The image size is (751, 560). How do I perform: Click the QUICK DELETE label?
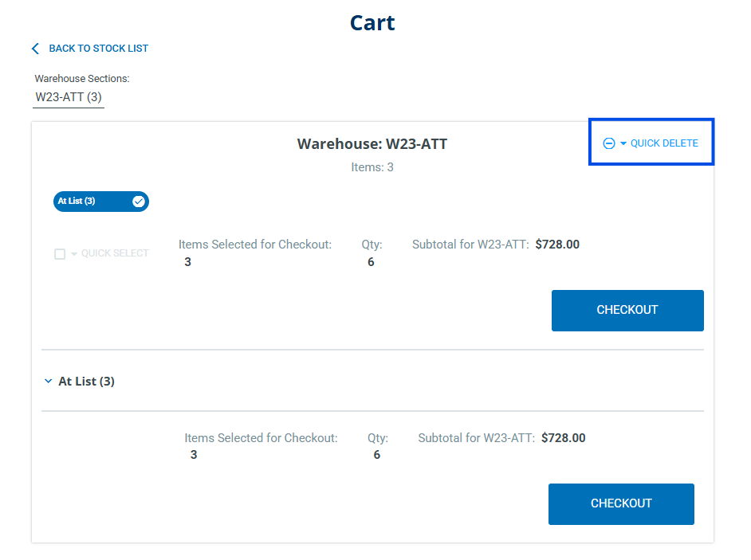point(664,143)
